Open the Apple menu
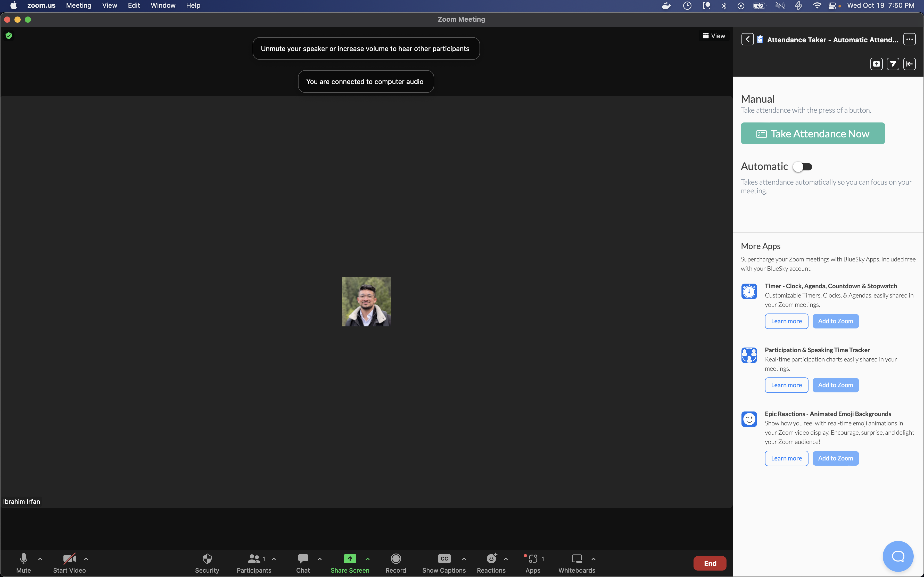This screenshot has height=577, width=924. 13,5
